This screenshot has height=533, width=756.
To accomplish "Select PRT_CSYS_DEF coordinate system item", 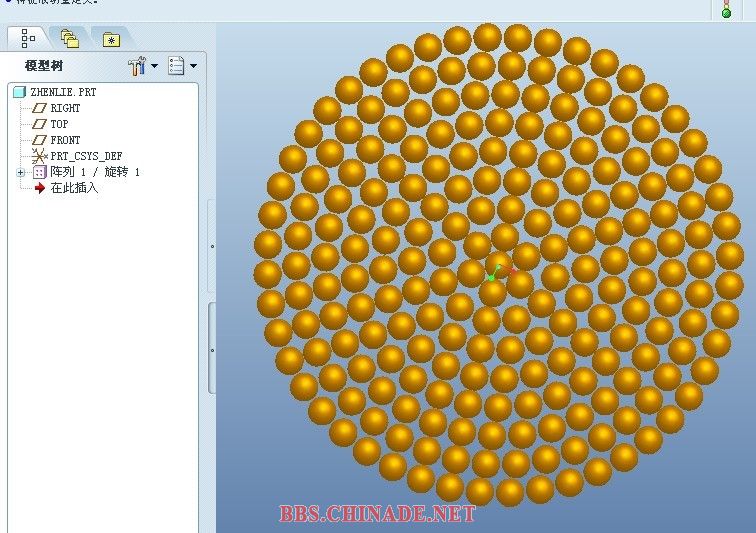I will pos(86,156).
